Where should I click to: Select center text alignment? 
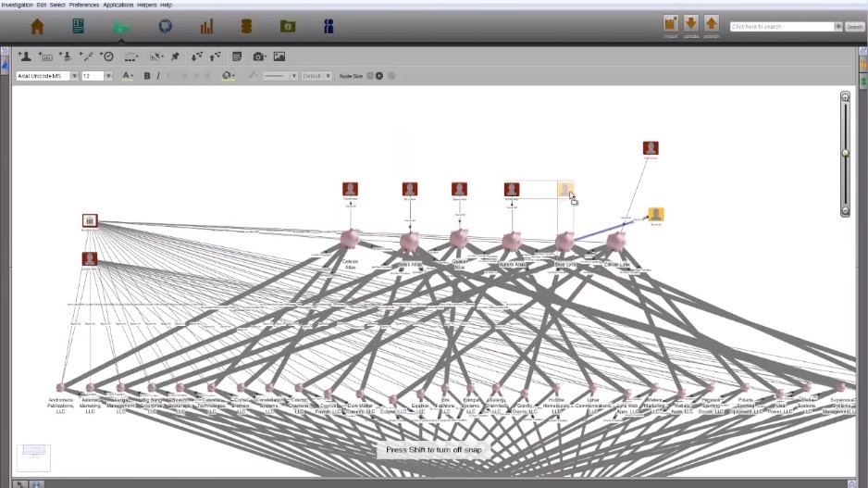[x=196, y=76]
